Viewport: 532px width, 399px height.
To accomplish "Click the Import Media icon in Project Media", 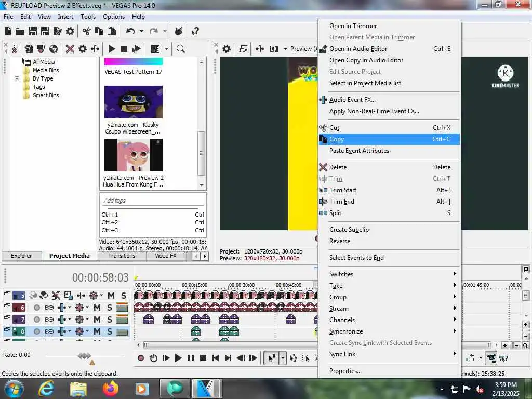I will pyautogui.click(x=29, y=49).
